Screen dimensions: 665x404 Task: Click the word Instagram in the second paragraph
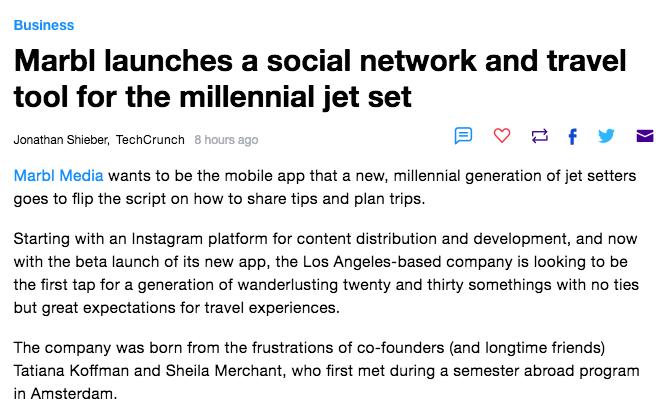pos(167,239)
